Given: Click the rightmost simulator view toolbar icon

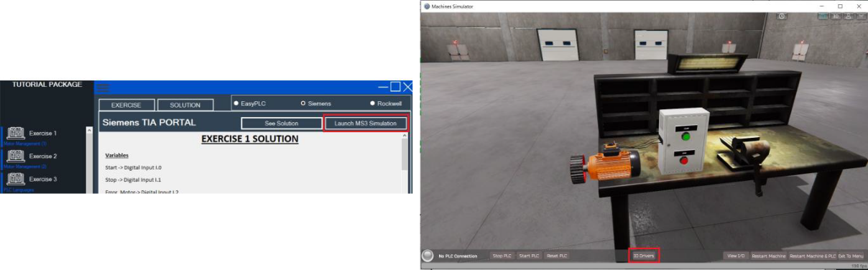Looking at the screenshot, I should pyautogui.click(x=862, y=16).
